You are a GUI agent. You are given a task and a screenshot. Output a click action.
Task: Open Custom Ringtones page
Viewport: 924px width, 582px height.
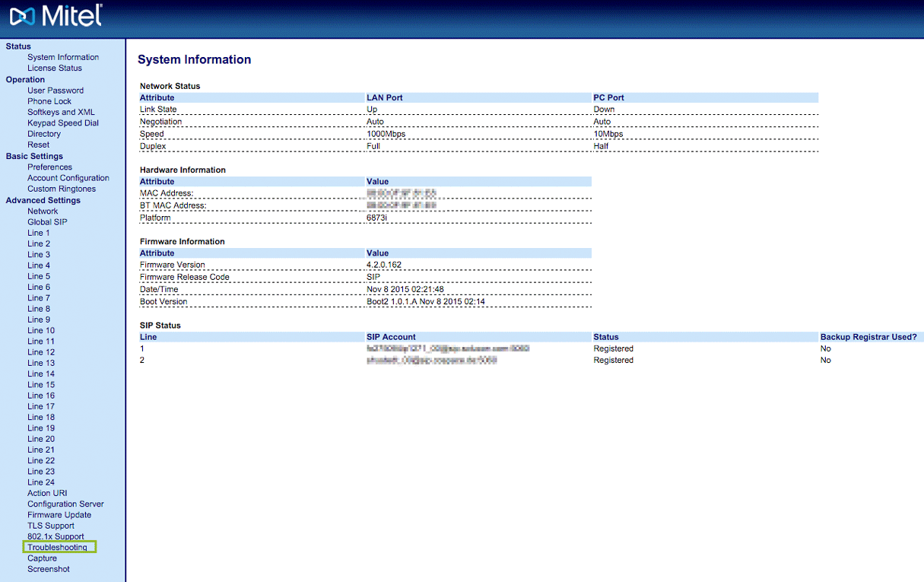62,189
